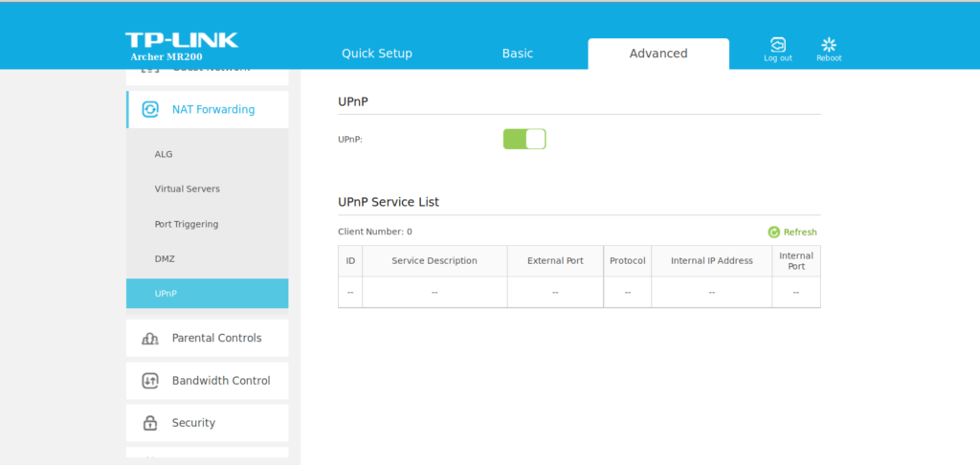The width and height of the screenshot is (980, 465).
Task: Click the NAT Forwarding sidebar icon
Action: click(x=150, y=110)
